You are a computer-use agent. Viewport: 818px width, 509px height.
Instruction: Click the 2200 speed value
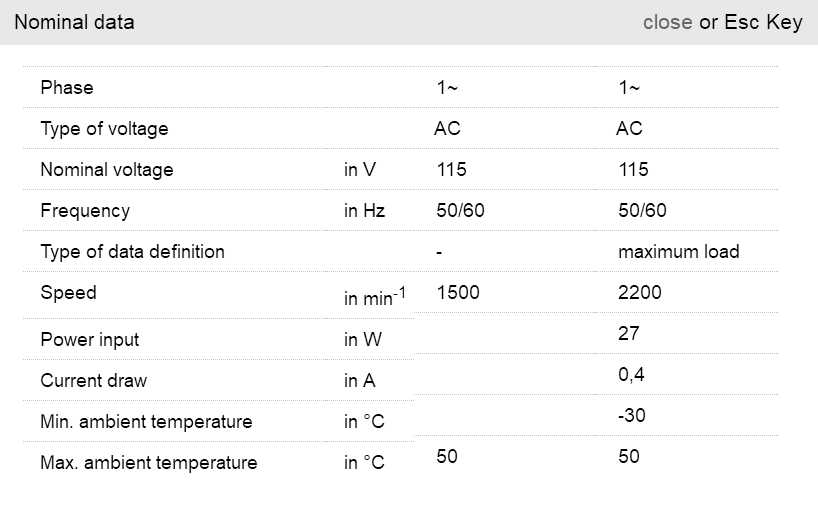coord(640,293)
